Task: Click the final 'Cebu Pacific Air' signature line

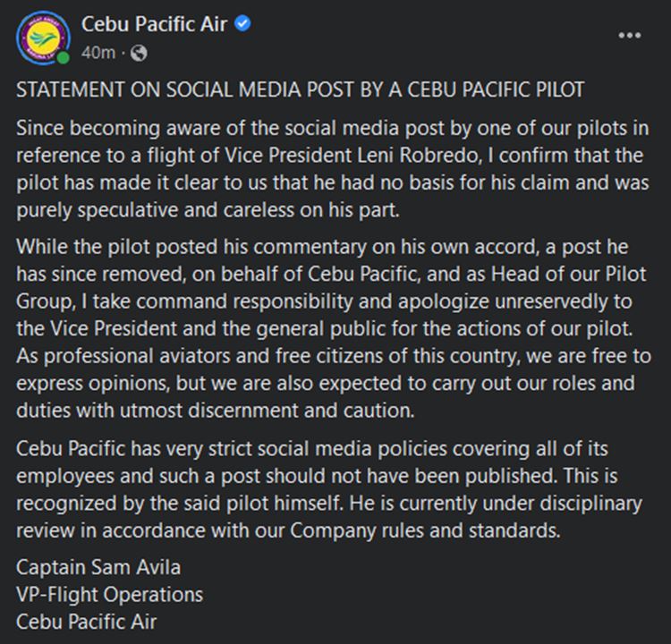Action: click(87, 620)
